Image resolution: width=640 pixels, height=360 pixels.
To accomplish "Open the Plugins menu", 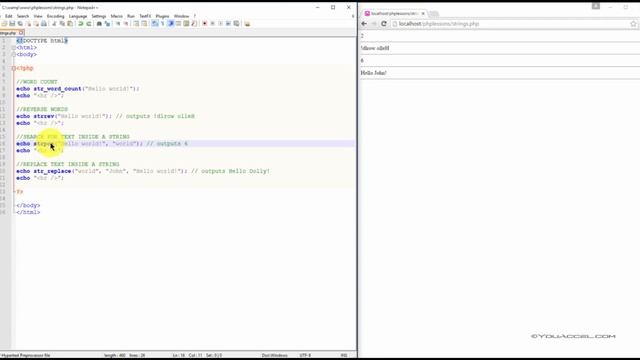I will pos(162,16).
